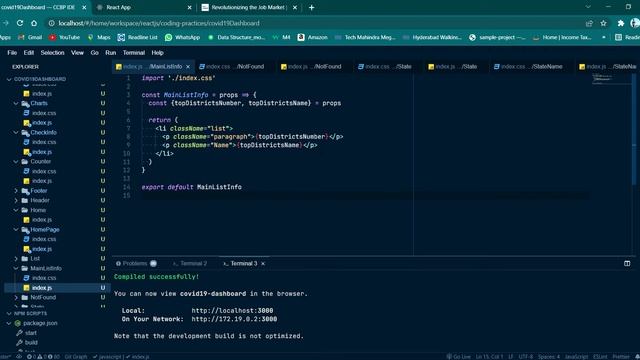Click Git Graph in the status bar
This screenshot has width=640, height=360.
tap(76, 356)
